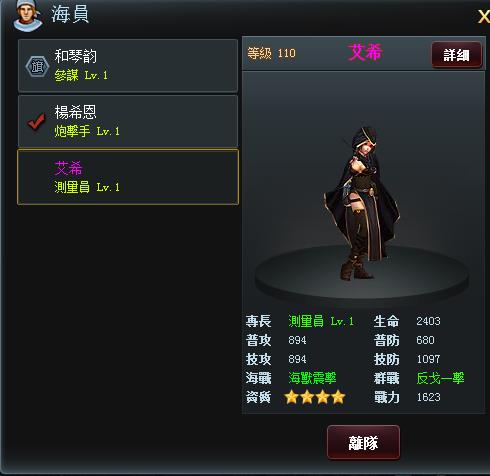Select crew member 和琴韵 in the list
The height and width of the screenshot is (476, 490).
[128, 66]
